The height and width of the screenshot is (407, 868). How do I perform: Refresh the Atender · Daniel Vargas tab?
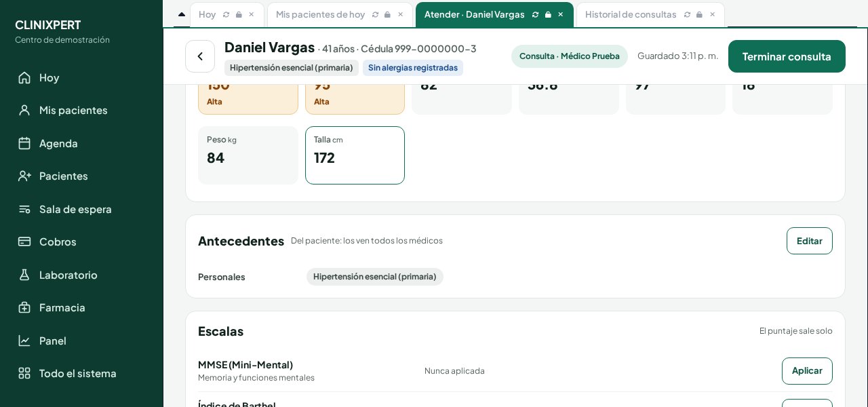535,14
